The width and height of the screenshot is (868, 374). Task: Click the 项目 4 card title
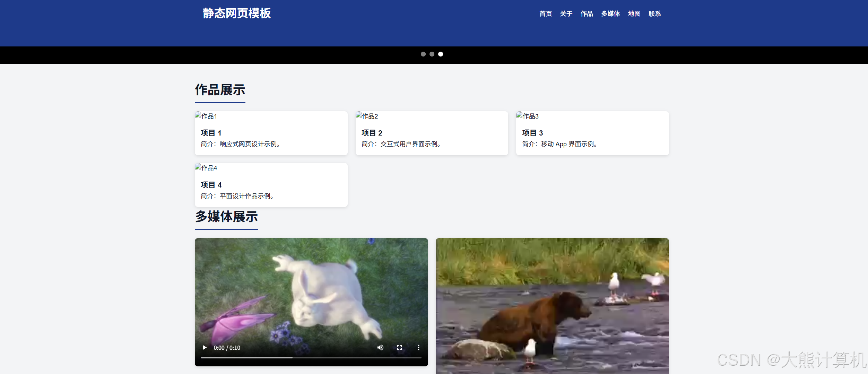coord(211,185)
